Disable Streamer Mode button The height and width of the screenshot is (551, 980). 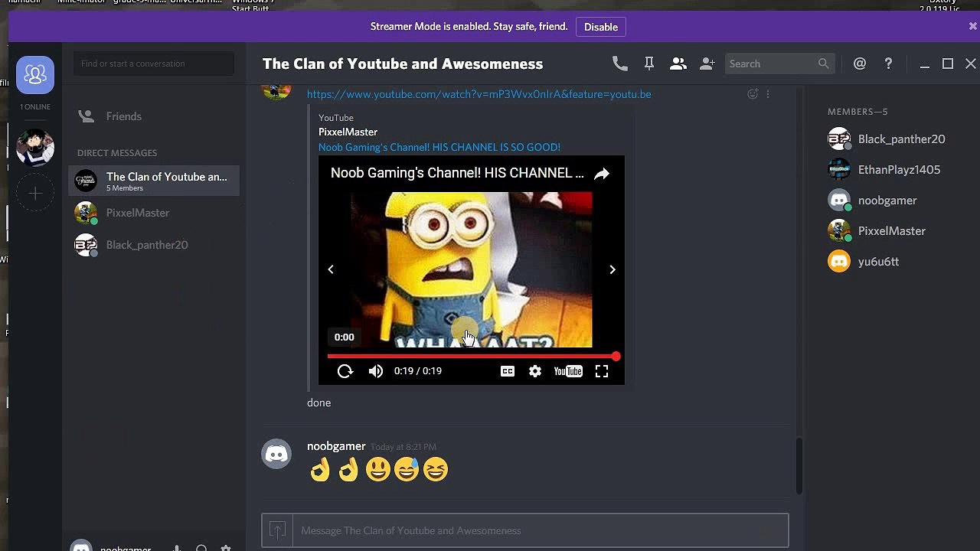(x=601, y=27)
